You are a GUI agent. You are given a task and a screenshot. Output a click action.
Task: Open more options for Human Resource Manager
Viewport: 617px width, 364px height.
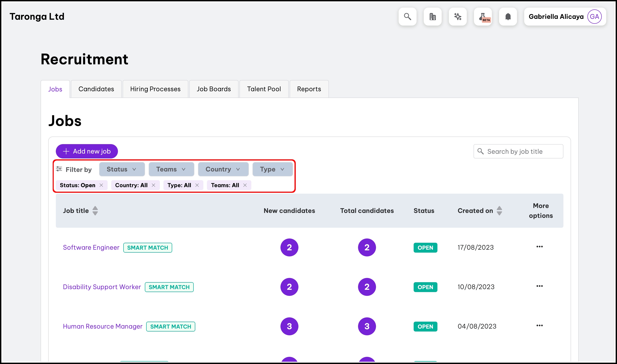539,326
